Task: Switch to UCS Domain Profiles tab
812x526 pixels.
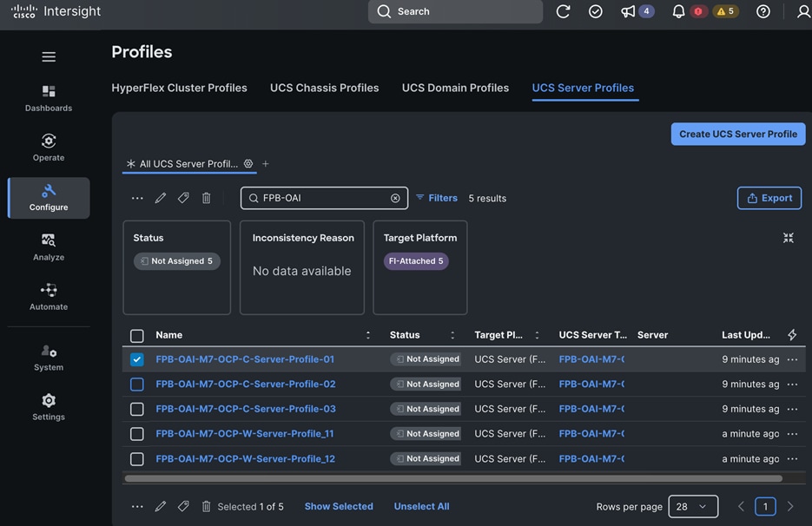Action: (455, 88)
